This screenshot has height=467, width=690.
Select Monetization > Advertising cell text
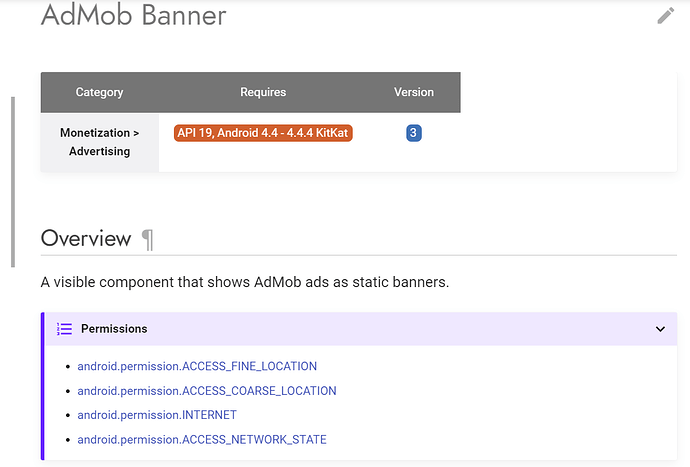(x=99, y=142)
